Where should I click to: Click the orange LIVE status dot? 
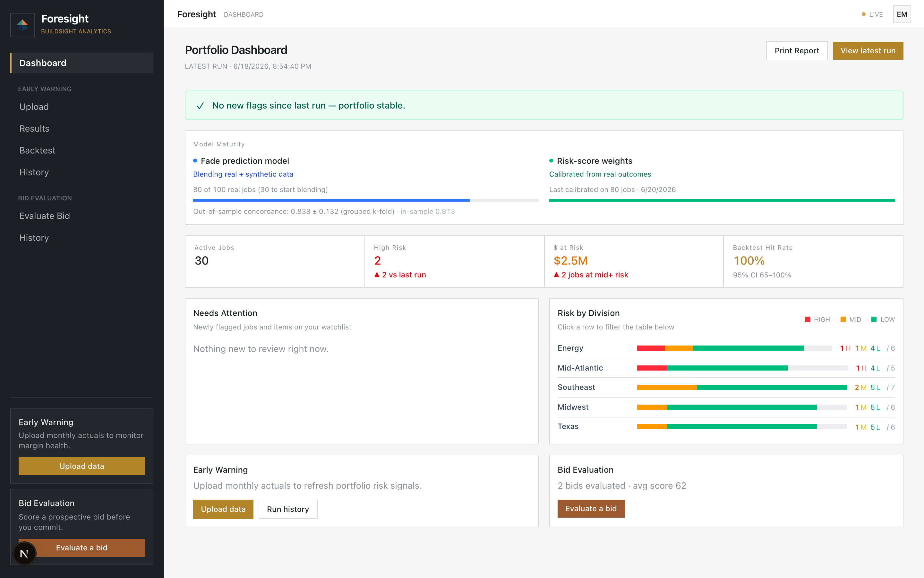[864, 14]
